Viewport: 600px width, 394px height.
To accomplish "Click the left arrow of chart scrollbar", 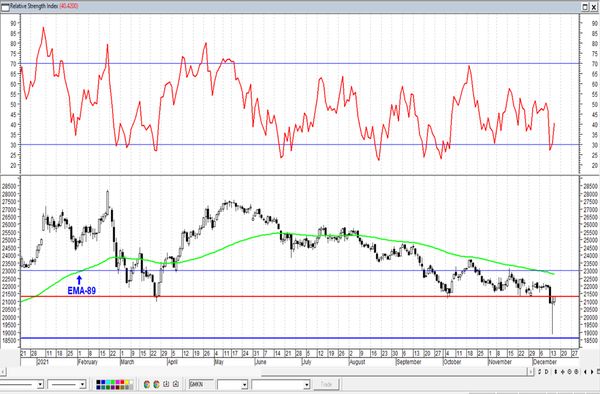I will 3,371.
